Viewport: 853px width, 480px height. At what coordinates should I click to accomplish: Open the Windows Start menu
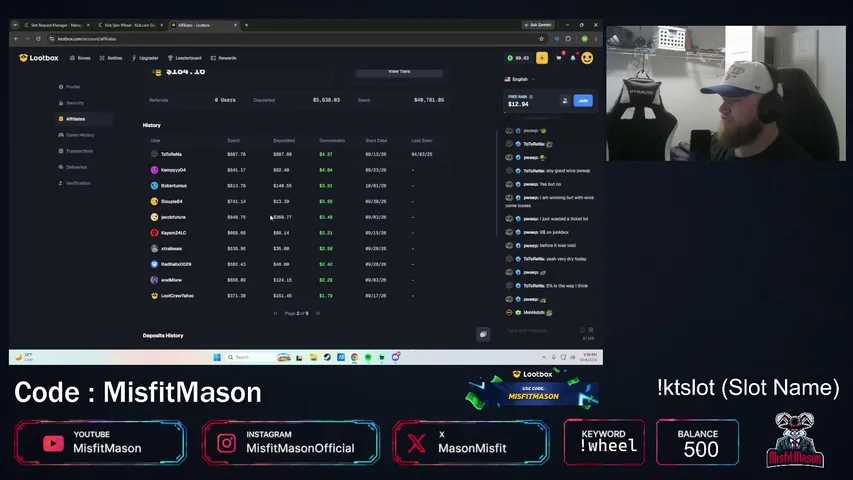click(217, 357)
